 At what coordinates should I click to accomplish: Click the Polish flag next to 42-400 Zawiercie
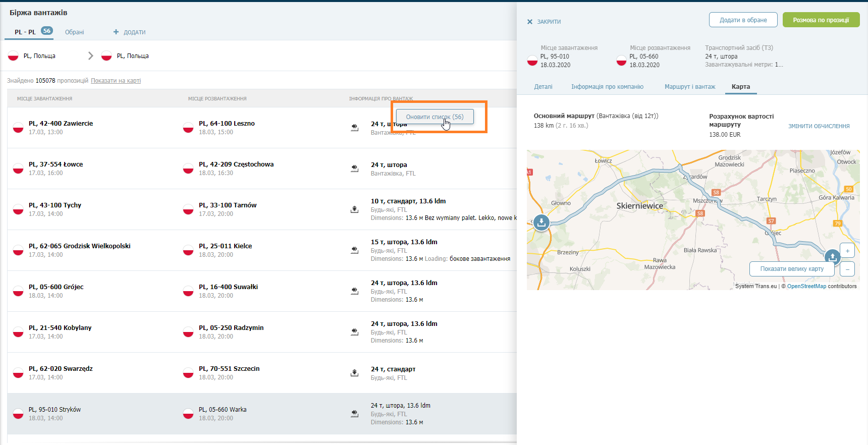18,128
